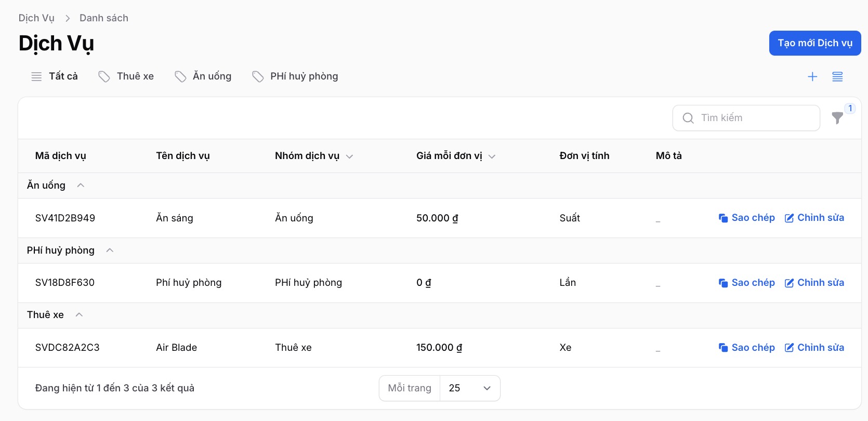Click the magnifier icon in search box

pos(688,118)
